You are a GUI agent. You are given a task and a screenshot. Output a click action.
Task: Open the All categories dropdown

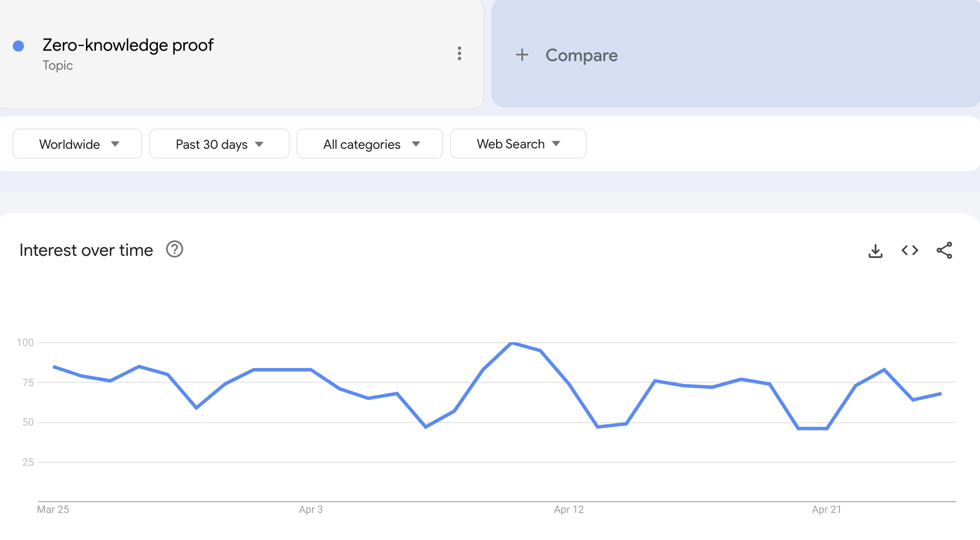pos(370,144)
